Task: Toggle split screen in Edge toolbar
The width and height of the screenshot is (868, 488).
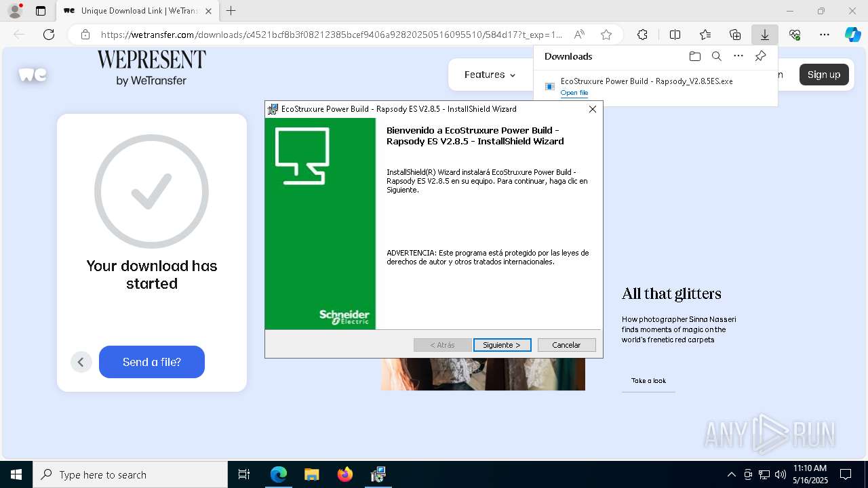Action: pos(675,35)
